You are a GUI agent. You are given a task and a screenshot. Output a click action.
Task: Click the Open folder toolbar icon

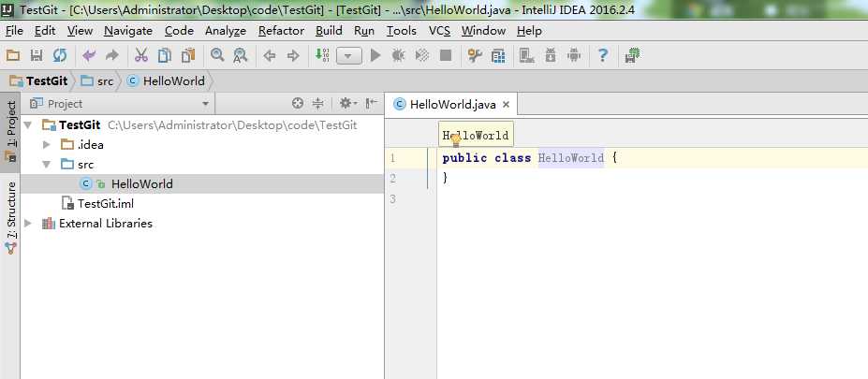tap(13, 55)
